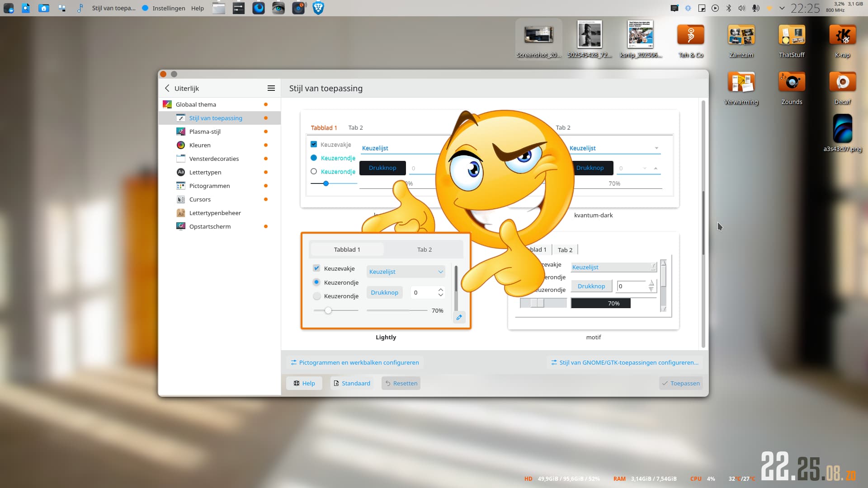Open the Instellingen menu in top panel
868x488 pixels.
[x=169, y=8]
